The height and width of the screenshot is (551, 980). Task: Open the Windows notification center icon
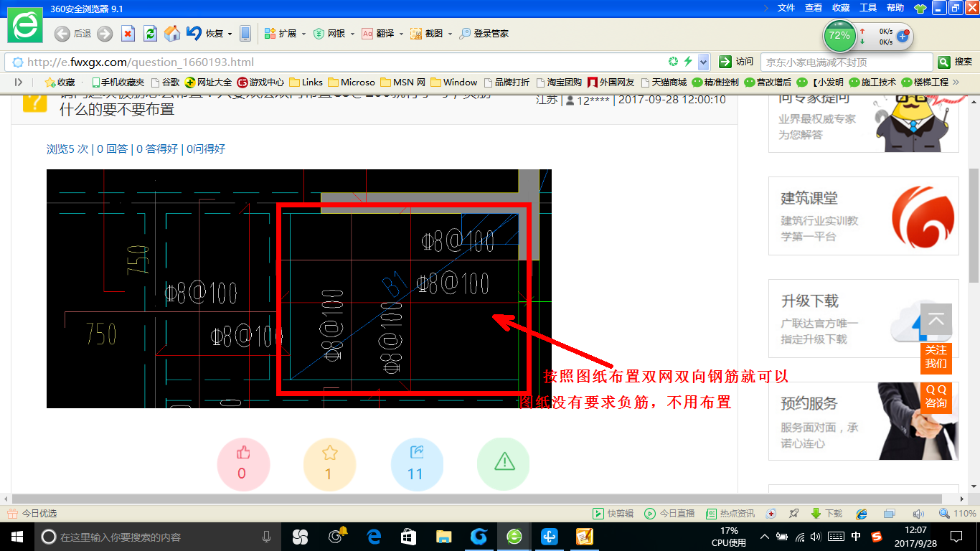click(x=956, y=537)
